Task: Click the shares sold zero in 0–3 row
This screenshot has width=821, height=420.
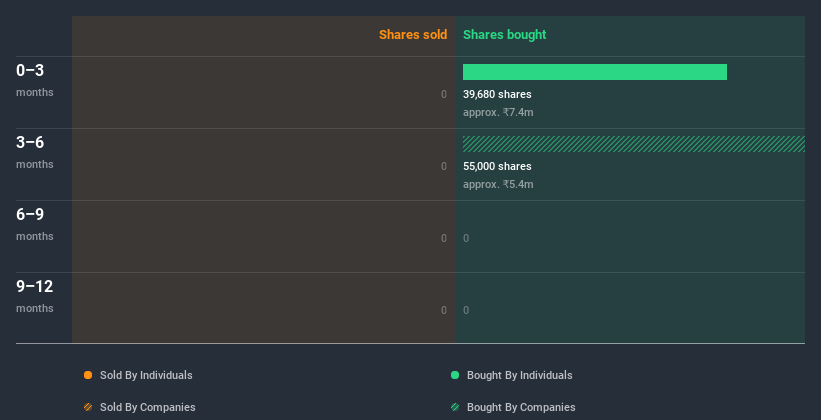Action: tap(444, 94)
